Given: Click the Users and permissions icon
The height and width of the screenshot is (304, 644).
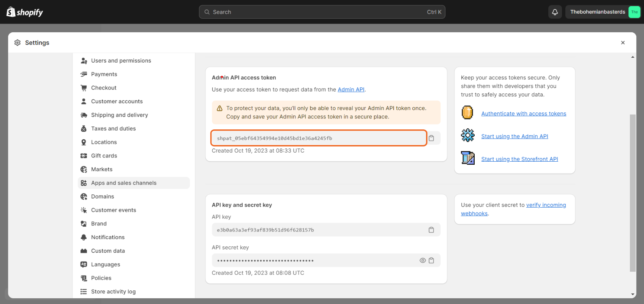Looking at the screenshot, I should coord(84,61).
